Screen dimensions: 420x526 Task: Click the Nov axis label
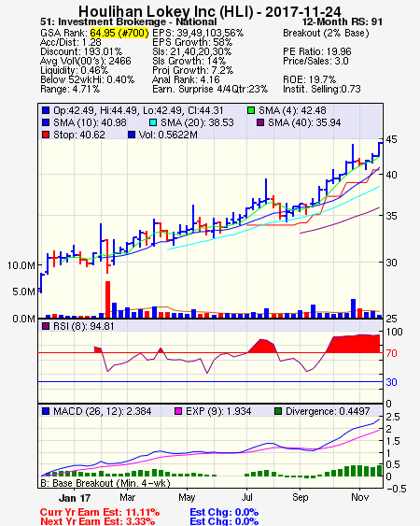pos(359,497)
